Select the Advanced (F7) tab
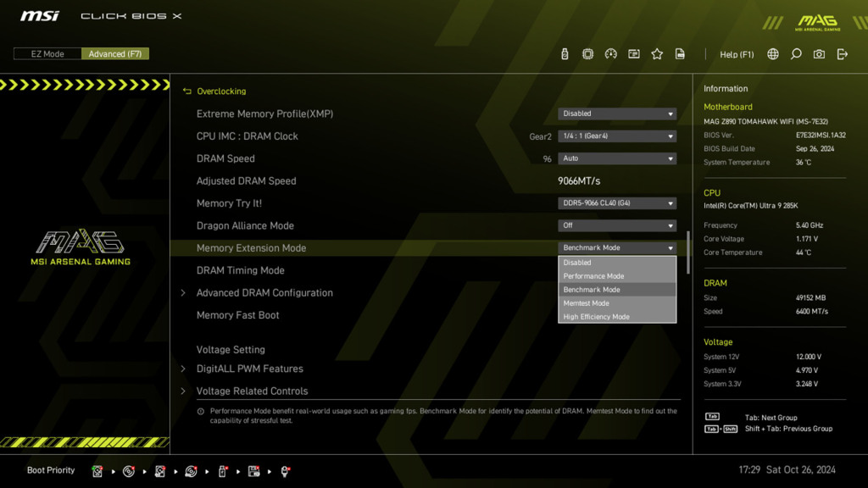The width and height of the screenshot is (868, 488). tap(115, 53)
